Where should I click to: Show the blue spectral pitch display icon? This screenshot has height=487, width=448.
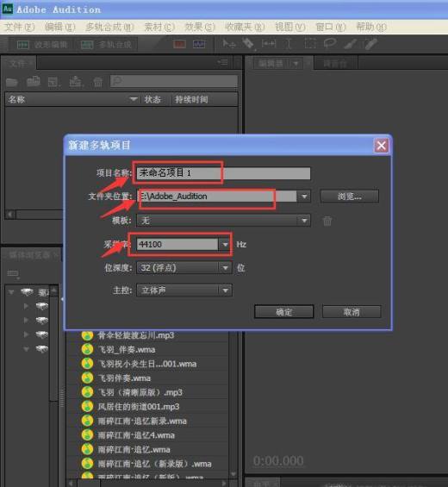pos(199,45)
